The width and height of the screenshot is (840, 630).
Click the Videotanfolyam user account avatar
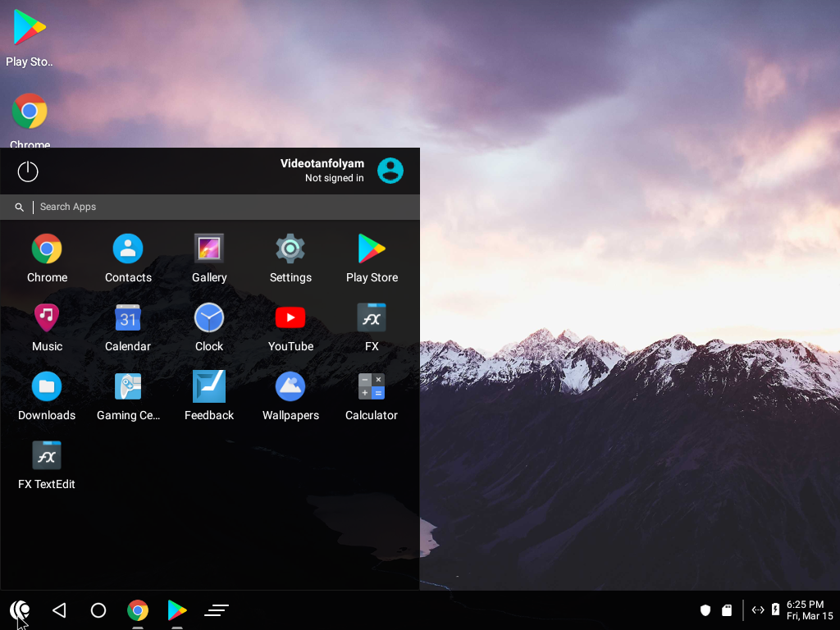[390, 171]
